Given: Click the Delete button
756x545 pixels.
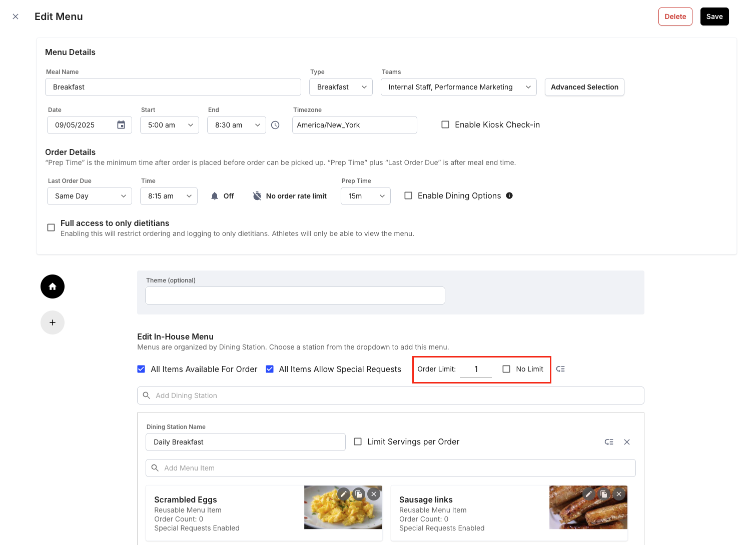Looking at the screenshot, I should click(675, 16).
